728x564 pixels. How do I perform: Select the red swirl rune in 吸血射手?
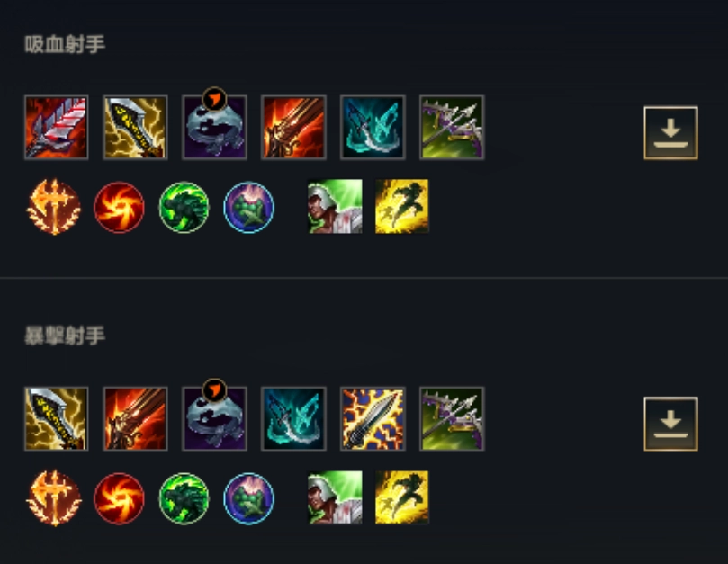[119, 207]
